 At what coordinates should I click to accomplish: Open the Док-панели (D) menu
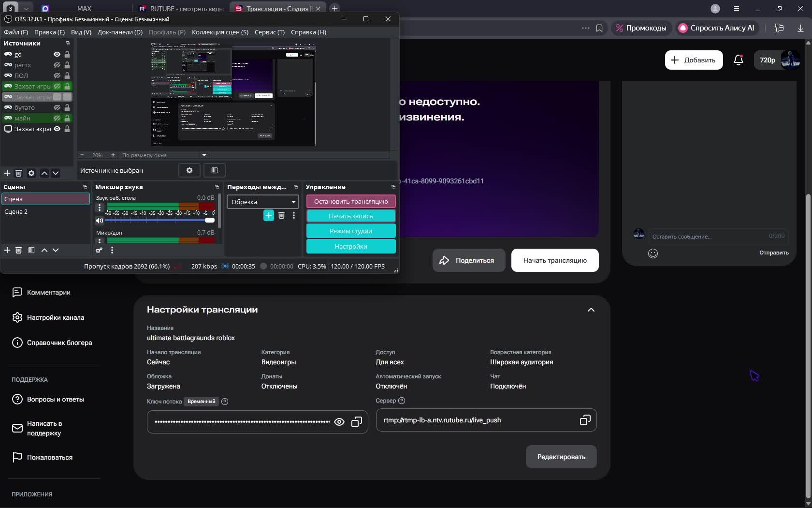click(120, 32)
